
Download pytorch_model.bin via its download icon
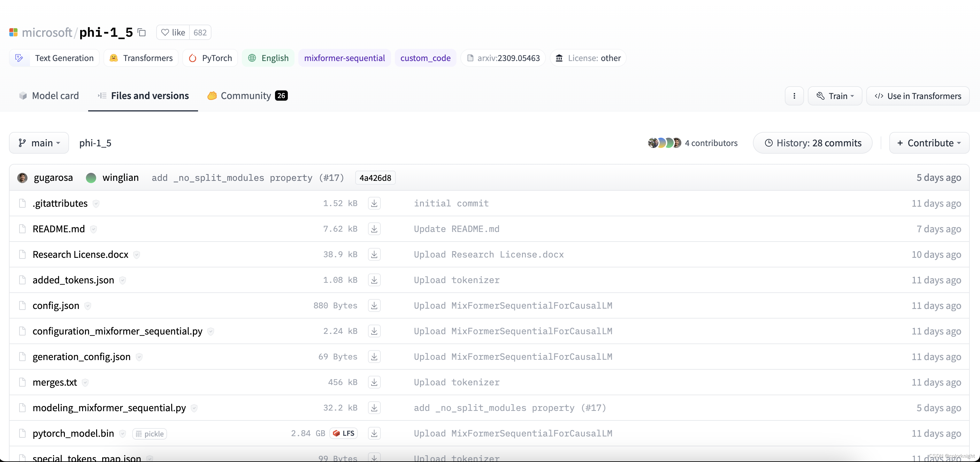click(x=374, y=434)
